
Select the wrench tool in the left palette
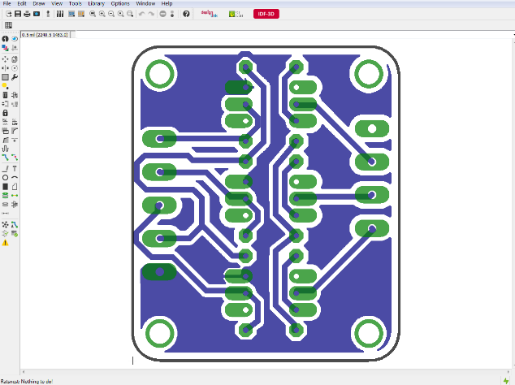click(14, 77)
